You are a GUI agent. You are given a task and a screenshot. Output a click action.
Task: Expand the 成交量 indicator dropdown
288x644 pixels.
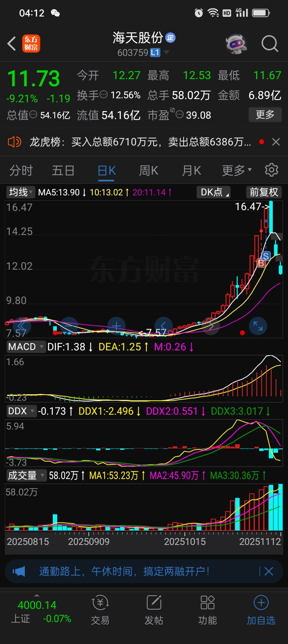pos(26,475)
